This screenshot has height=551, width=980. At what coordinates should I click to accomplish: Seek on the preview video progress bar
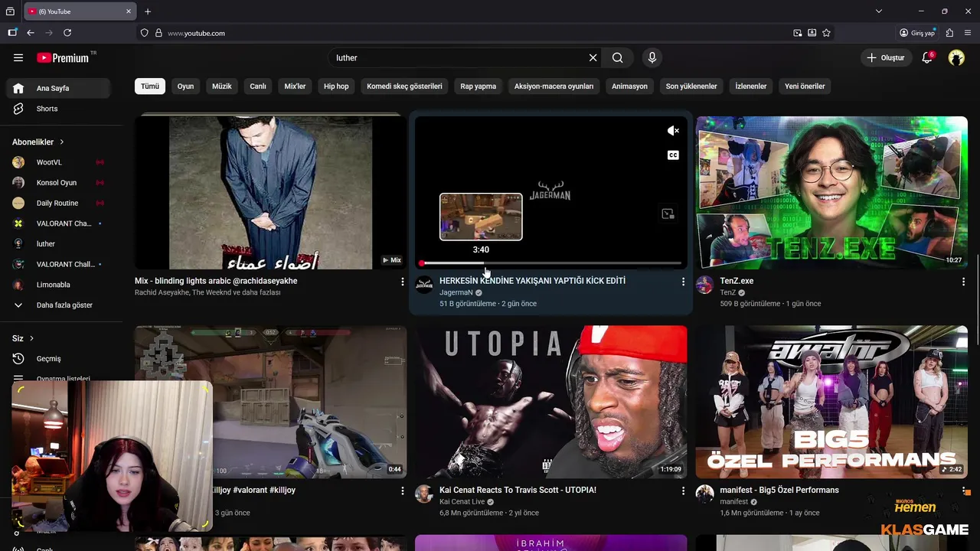[x=550, y=263]
